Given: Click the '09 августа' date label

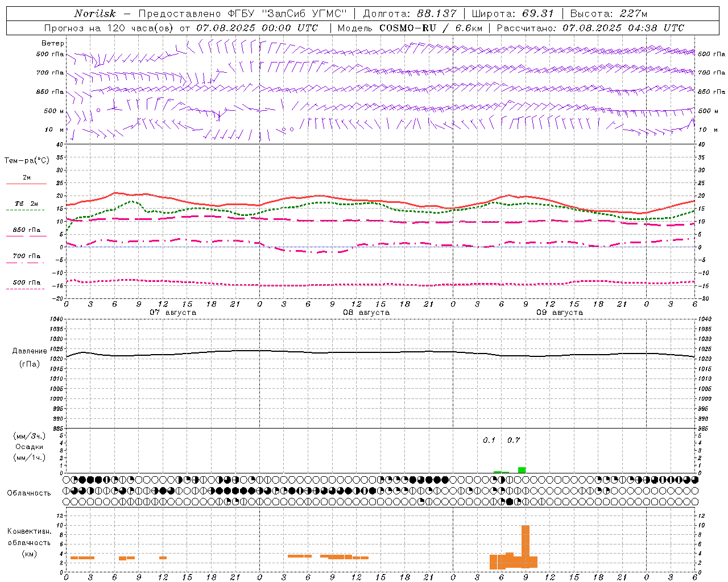Looking at the screenshot, I should pos(560,313).
